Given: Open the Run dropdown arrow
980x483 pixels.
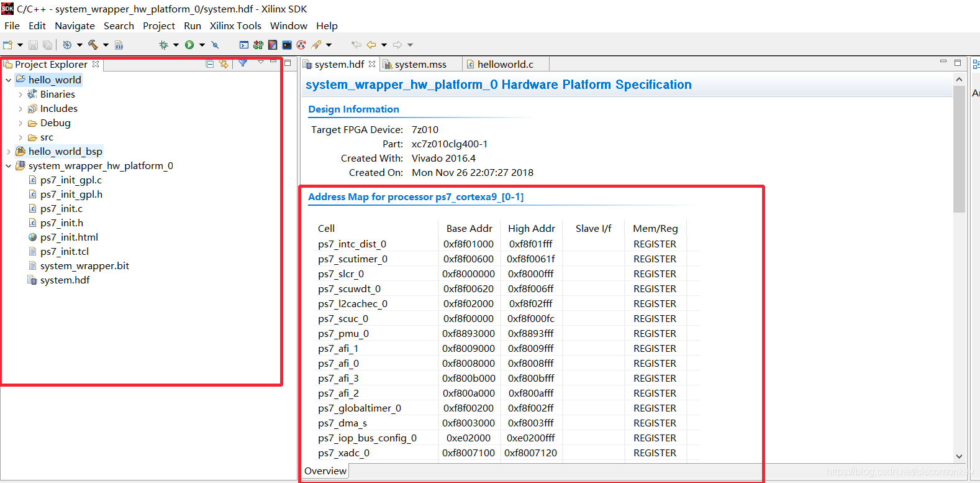Looking at the screenshot, I should point(202,45).
